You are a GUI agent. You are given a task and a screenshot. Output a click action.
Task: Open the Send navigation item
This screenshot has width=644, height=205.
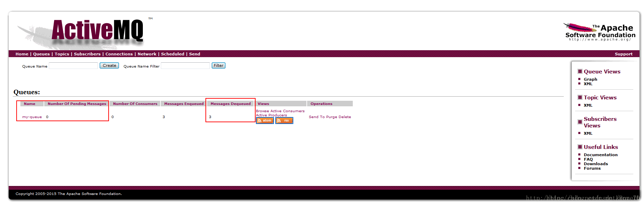195,54
